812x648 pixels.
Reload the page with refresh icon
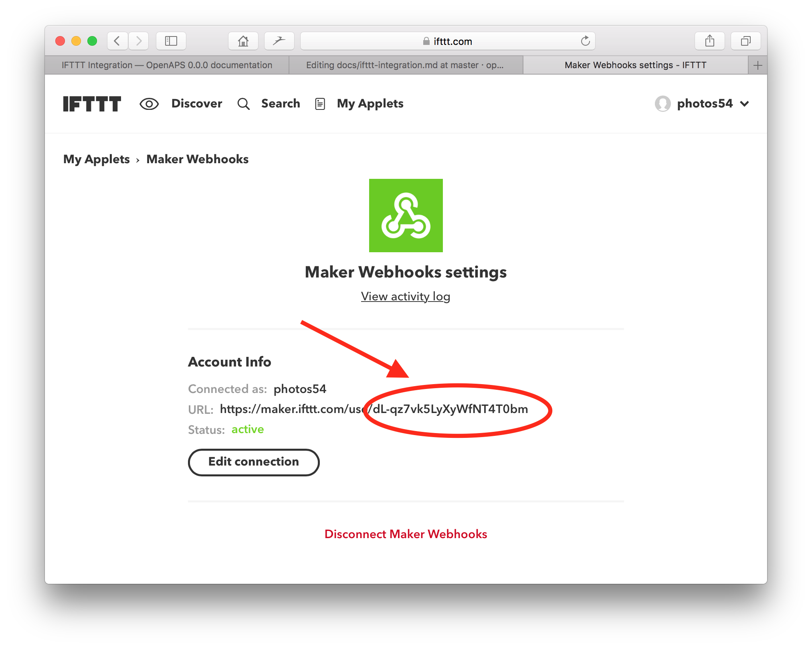585,41
